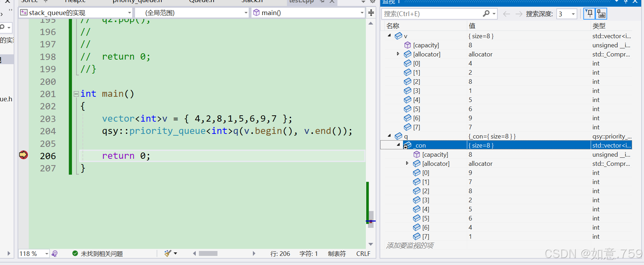644x265 pixels.
Task: Select _con element [3] with value 2
Action: 506,200
